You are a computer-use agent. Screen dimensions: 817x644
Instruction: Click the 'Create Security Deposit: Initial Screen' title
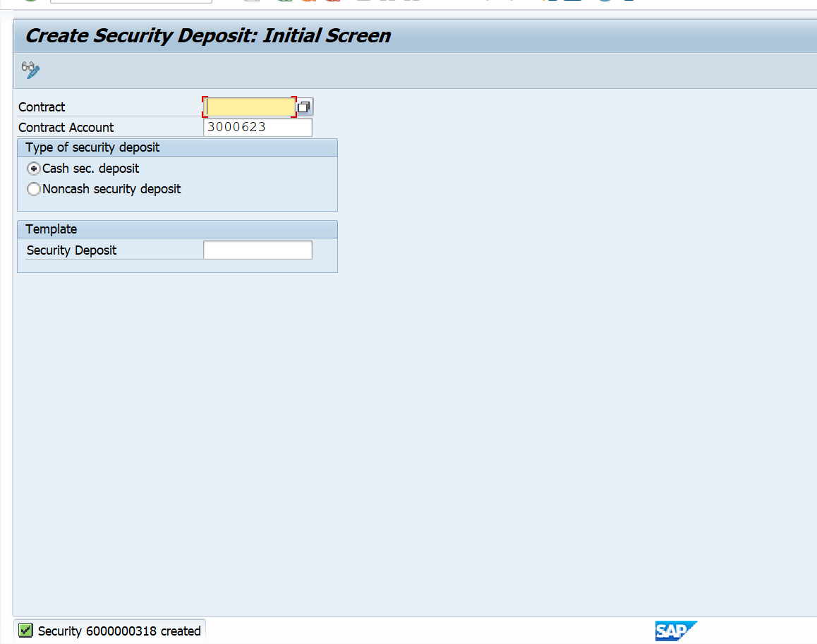click(208, 36)
